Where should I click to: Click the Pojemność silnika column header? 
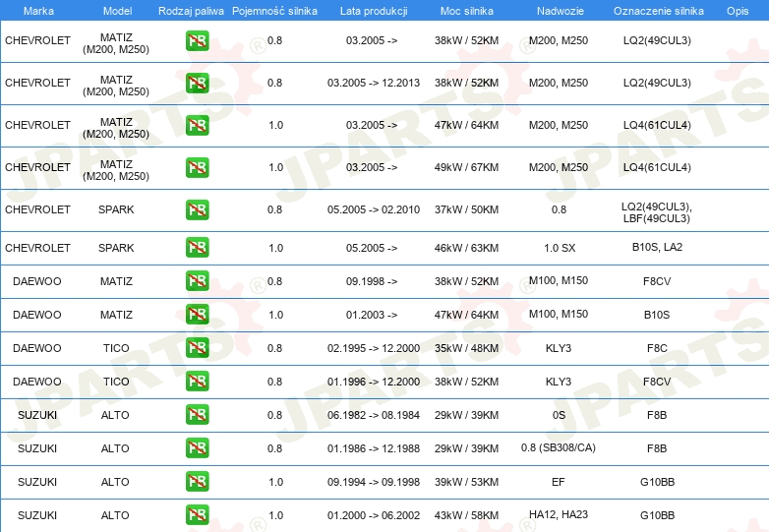click(274, 11)
